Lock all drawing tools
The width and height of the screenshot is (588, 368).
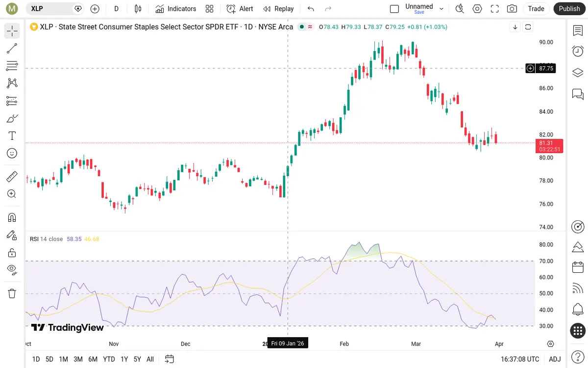point(12,253)
